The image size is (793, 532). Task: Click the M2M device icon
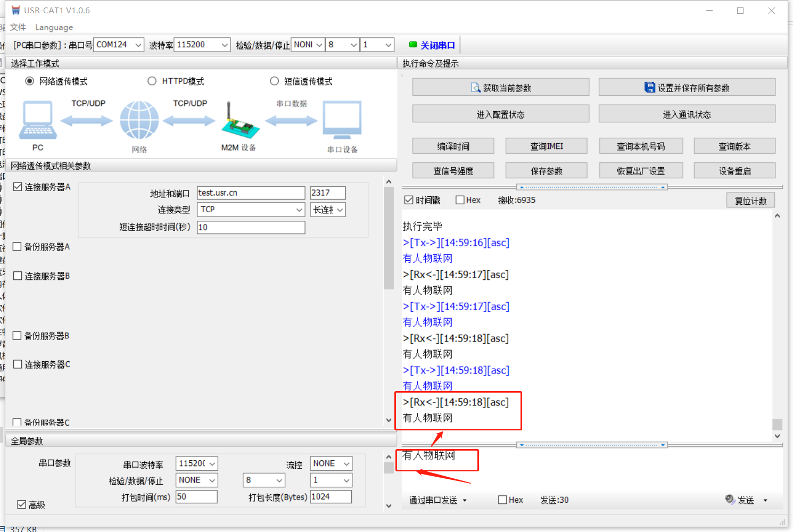click(239, 121)
